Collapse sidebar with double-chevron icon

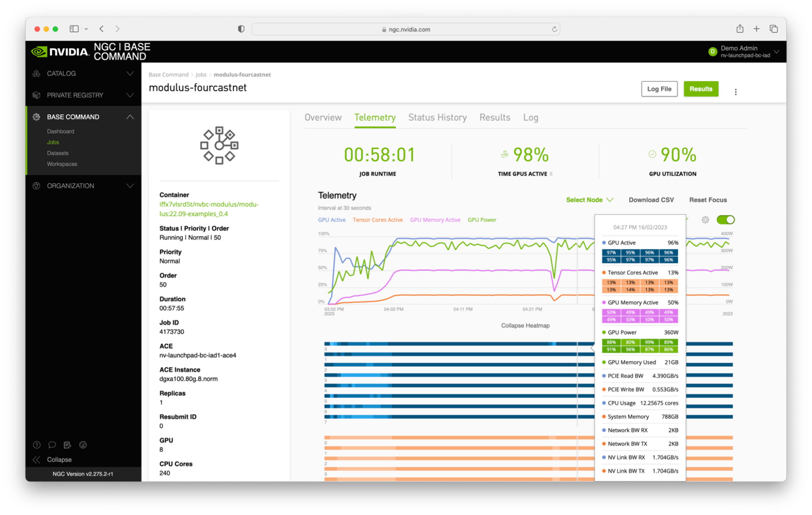[x=37, y=459]
